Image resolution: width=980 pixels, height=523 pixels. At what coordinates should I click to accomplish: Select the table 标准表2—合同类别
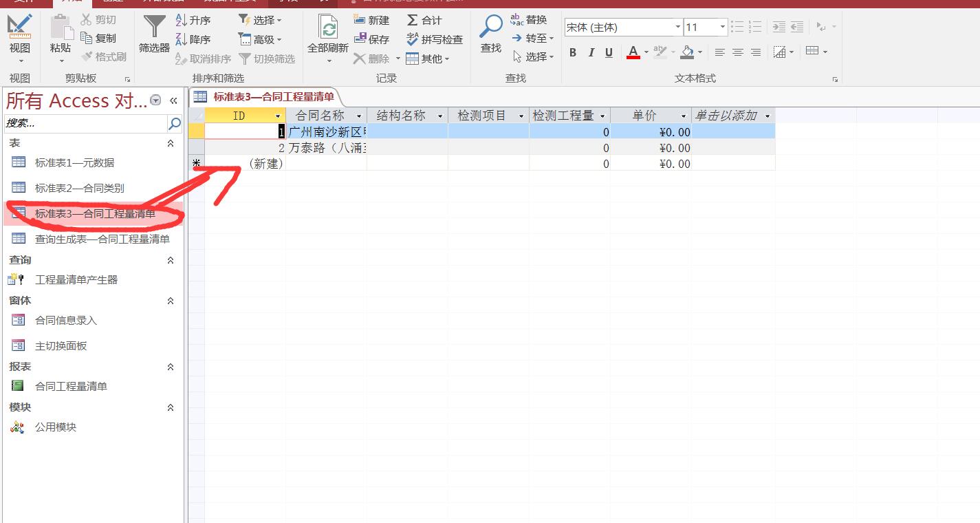click(x=93, y=188)
